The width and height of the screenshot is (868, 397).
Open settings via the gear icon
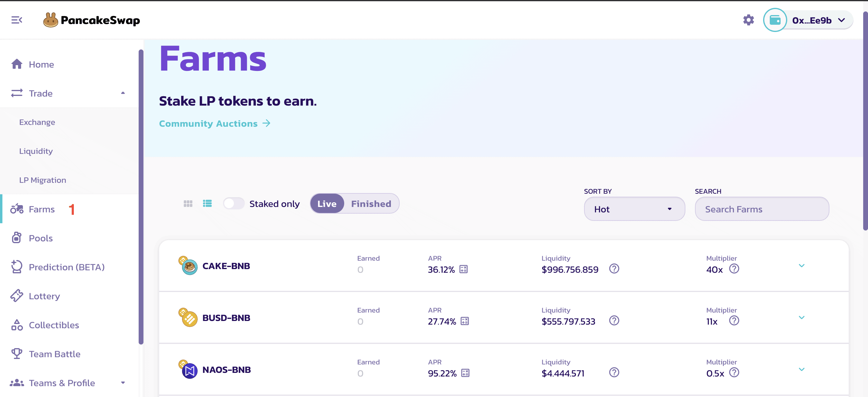(x=748, y=20)
